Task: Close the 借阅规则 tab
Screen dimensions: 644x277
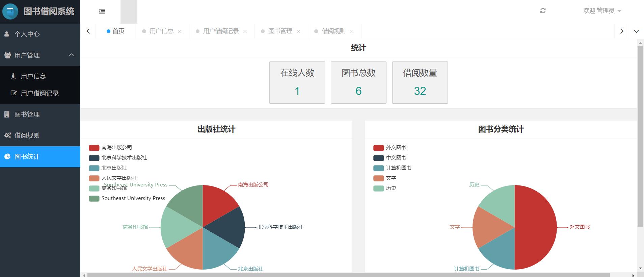Action: (352, 31)
